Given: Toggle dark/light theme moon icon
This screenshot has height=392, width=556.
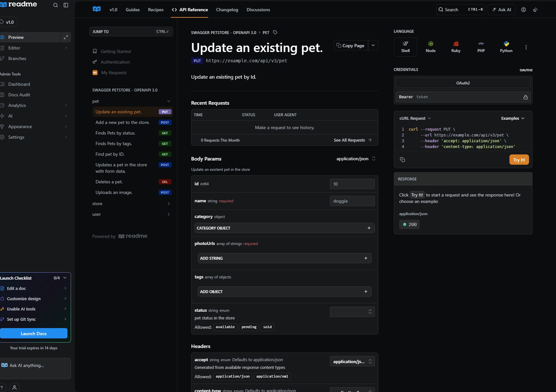Looking at the screenshot, I should click(x=535, y=10).
